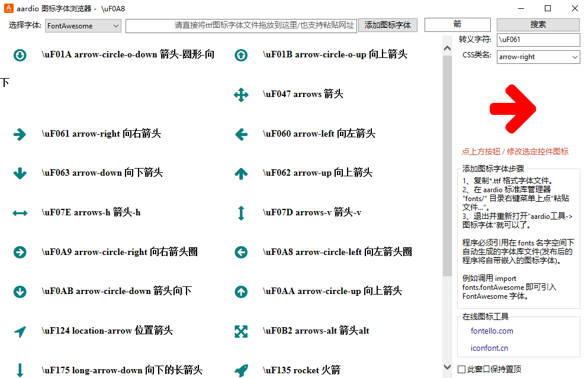
Task: Click the red text 点上方按钮 / 修改选定控件图标
Action: [515, 151]
